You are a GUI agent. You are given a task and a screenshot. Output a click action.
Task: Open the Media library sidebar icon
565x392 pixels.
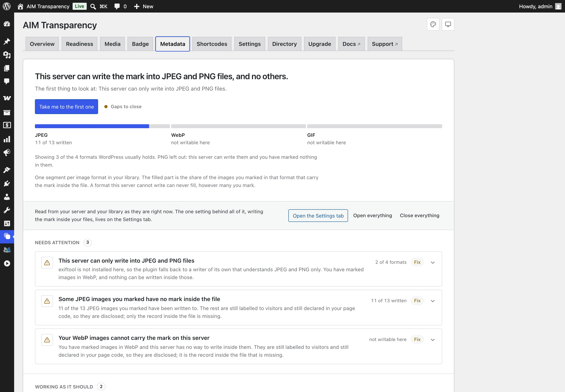(7, 55)
